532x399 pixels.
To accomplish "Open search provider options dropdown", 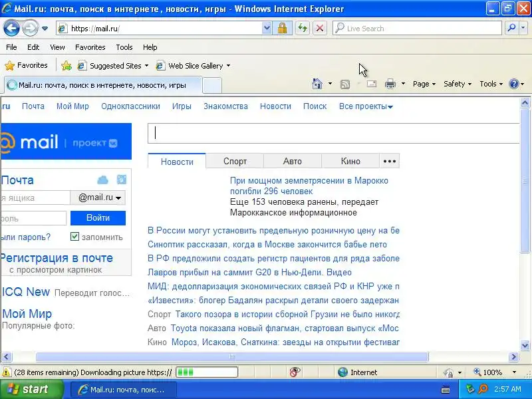I will [x=523, y=28].
